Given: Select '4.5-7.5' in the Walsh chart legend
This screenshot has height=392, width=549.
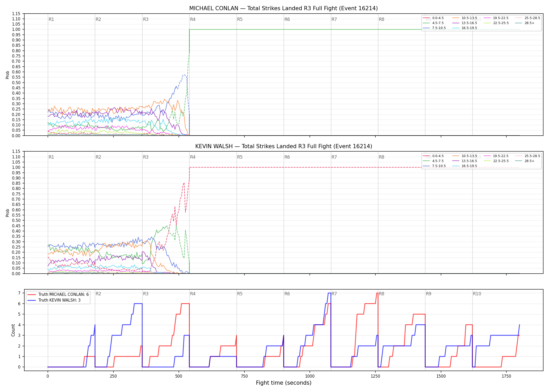Looking at the screenshot, I should click(x=438, y=161).
